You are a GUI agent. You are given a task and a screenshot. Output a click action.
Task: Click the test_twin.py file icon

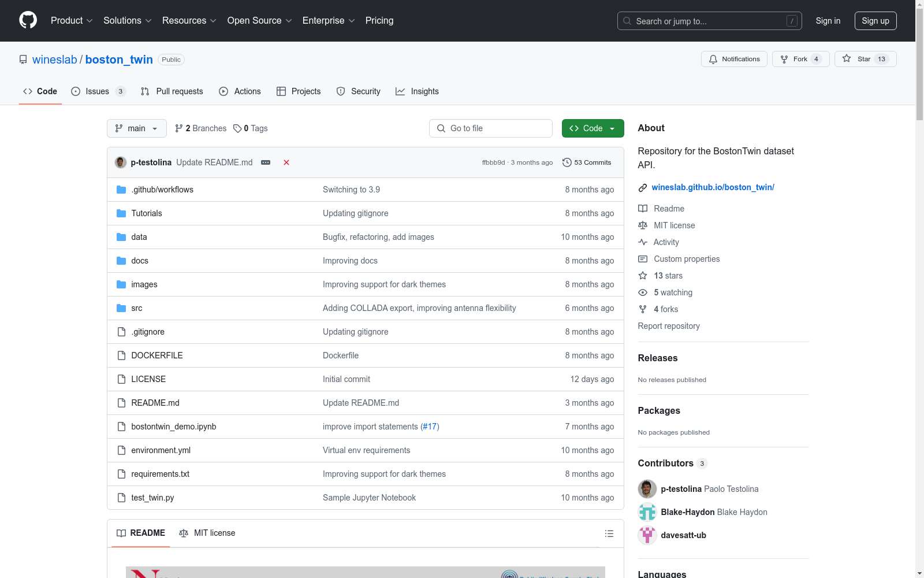121,498
